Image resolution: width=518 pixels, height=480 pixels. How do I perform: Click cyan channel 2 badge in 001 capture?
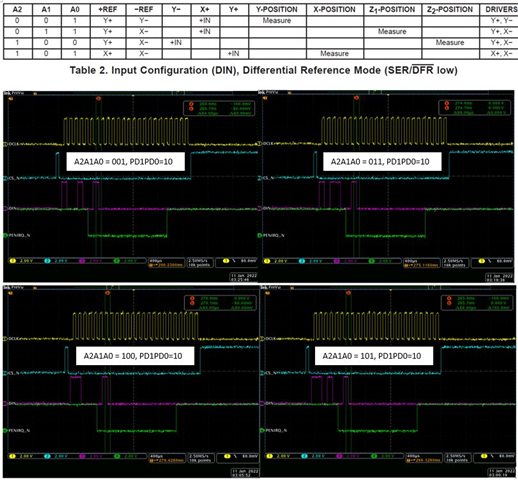pos(47,261)
